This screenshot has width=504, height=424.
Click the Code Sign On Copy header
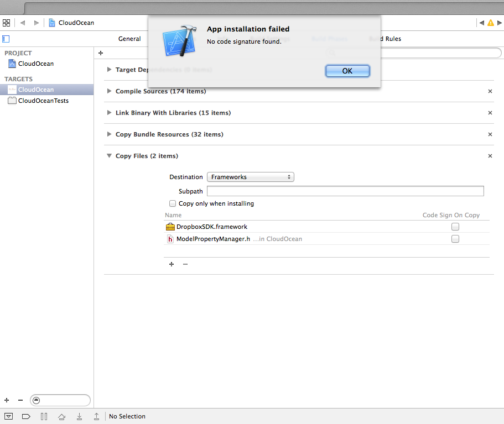(451, 215)
